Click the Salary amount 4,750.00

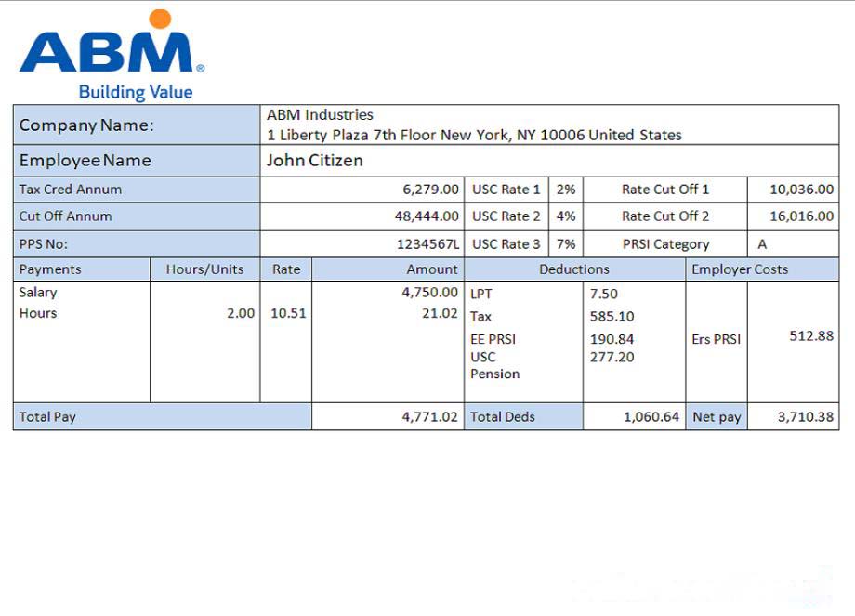click(429, 292)
